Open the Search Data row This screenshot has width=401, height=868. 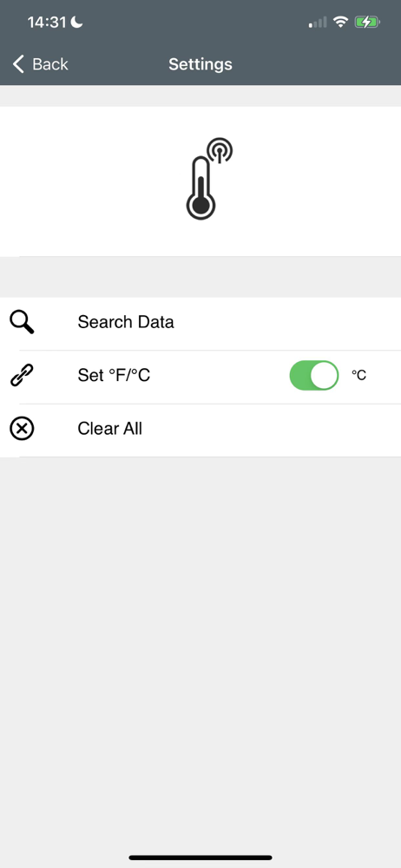click(x=200, y=324)
